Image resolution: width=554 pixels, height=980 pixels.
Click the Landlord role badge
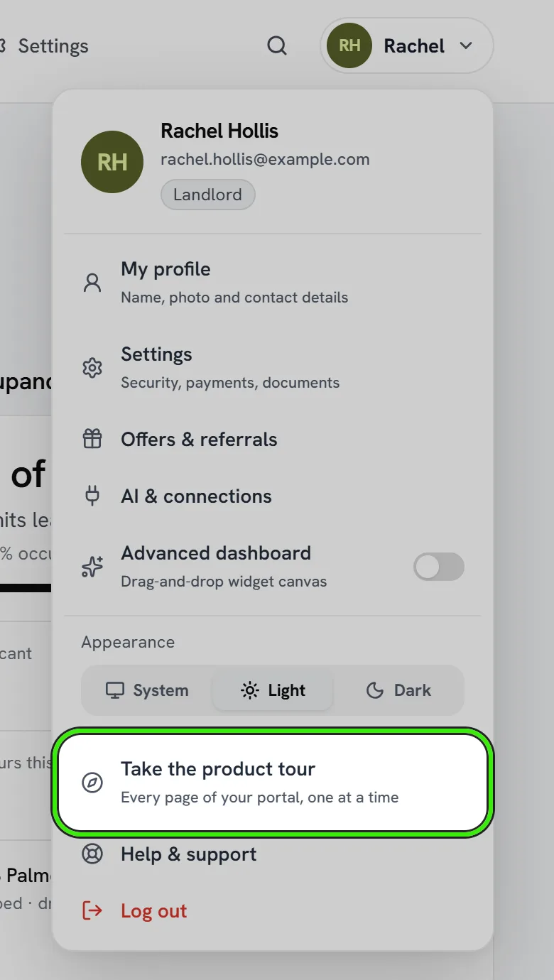[208, 195]
